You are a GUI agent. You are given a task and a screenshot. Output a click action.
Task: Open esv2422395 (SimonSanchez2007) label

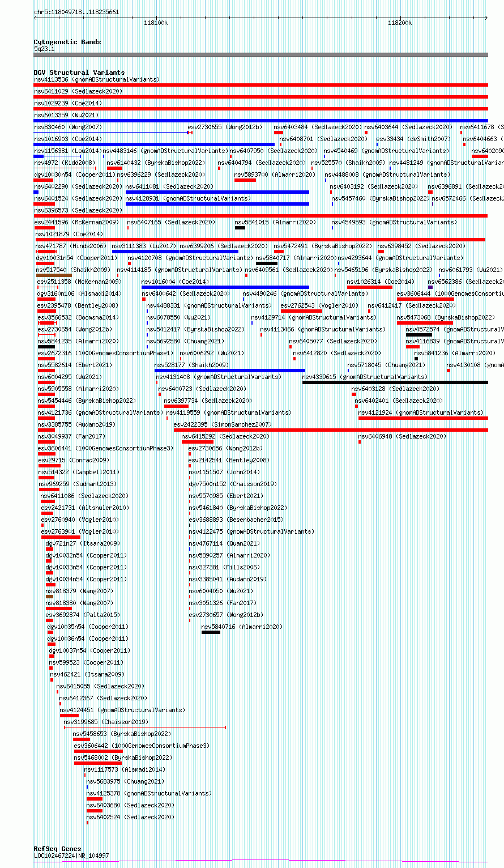coord(223,424)
